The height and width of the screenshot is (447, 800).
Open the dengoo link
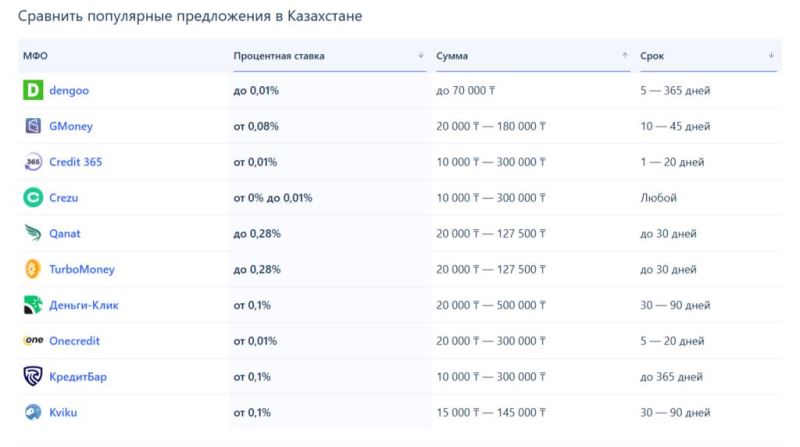click(x=69, y=91)
